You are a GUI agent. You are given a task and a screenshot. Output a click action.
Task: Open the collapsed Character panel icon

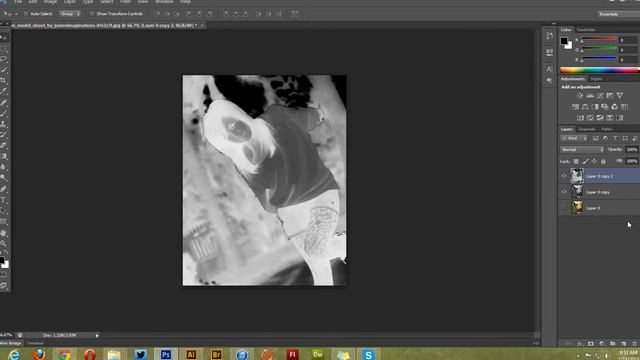click(549, 69)
